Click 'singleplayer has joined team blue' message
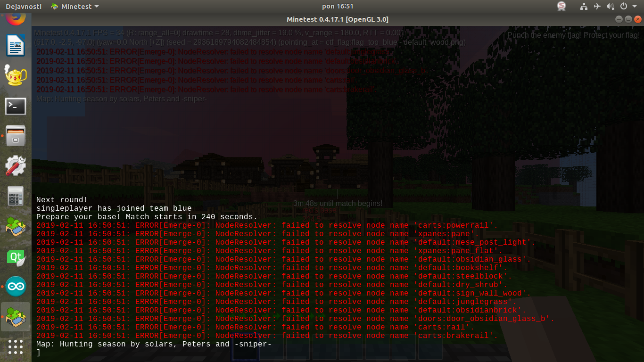The height and width of the screenshot is (362, 644). coord(114,208)
